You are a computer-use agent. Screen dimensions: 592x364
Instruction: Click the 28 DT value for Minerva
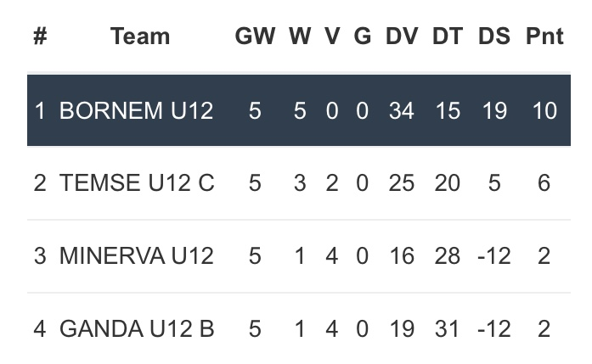[448, 256]
